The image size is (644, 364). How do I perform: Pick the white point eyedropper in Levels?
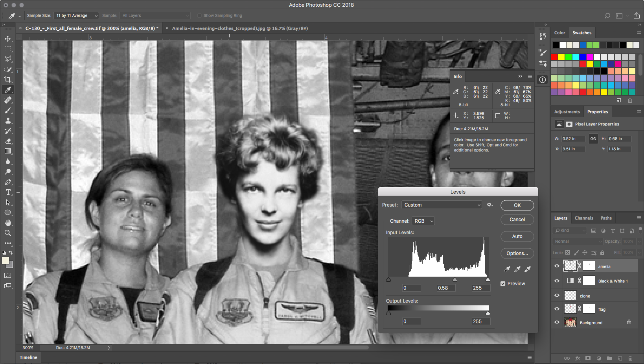click(528, 269)
